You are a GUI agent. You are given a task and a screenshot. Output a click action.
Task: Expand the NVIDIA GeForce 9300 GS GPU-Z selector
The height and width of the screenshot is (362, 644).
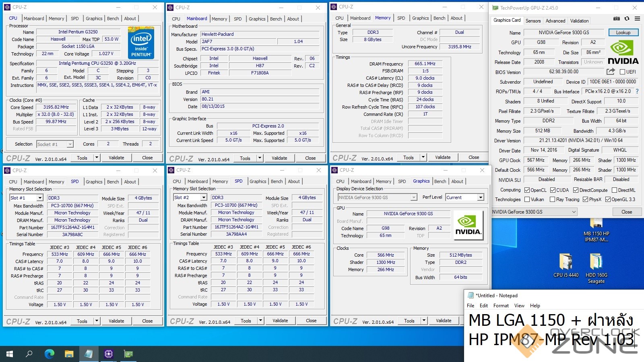pyautogui.click(x=574, y=212)
